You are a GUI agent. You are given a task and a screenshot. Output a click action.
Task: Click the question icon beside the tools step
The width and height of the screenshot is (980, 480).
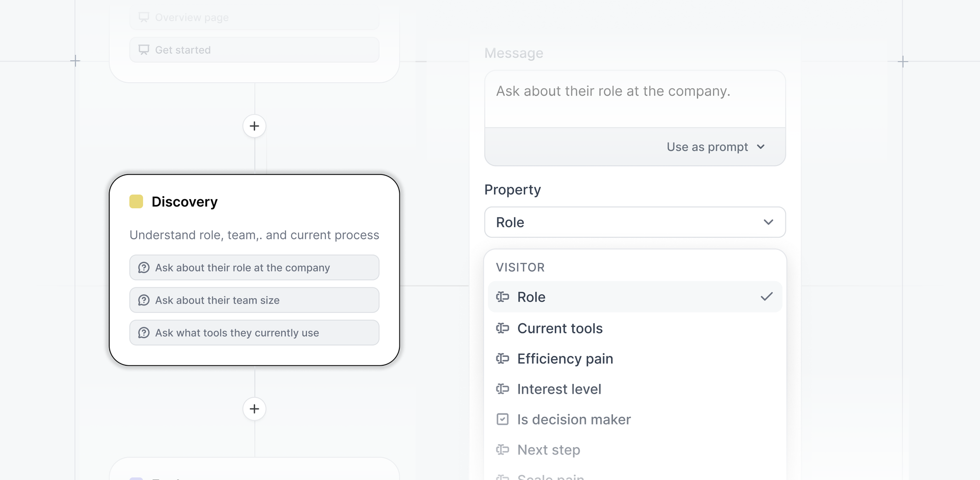click(144, 333)
